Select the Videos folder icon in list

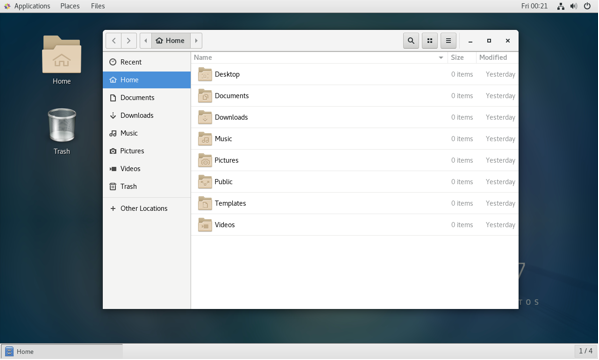point(205,225)
